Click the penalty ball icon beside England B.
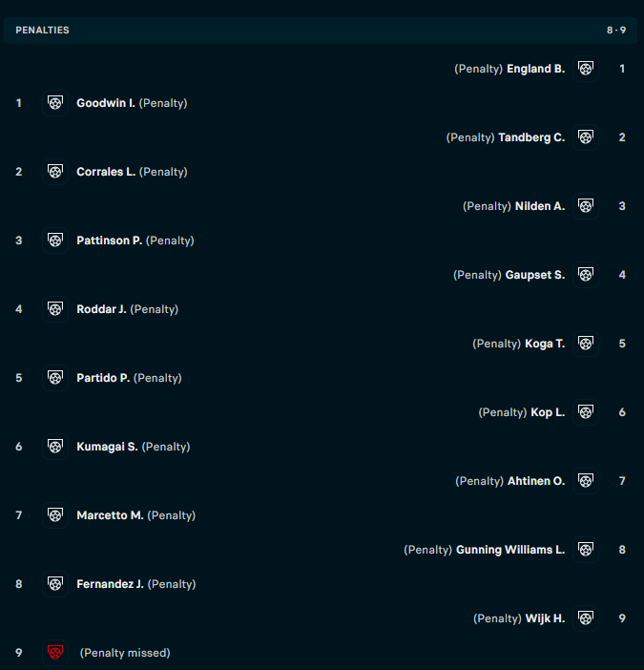 click(586, 69)
